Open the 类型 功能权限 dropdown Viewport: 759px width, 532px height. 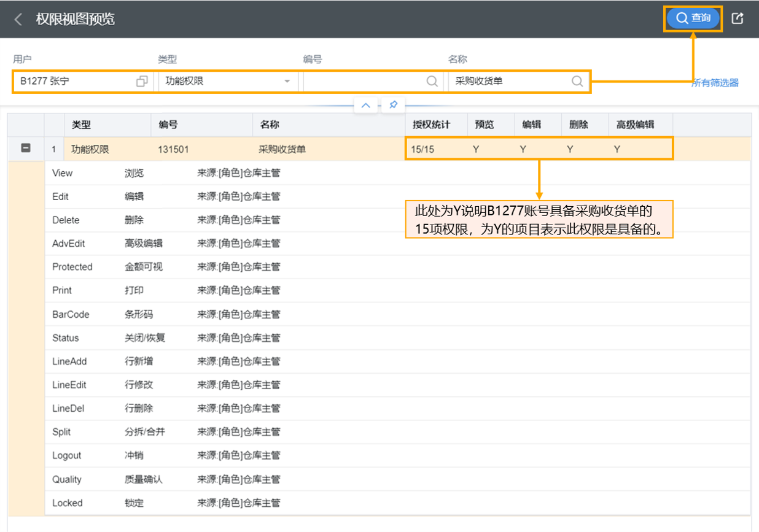click(x=228, y=81)
